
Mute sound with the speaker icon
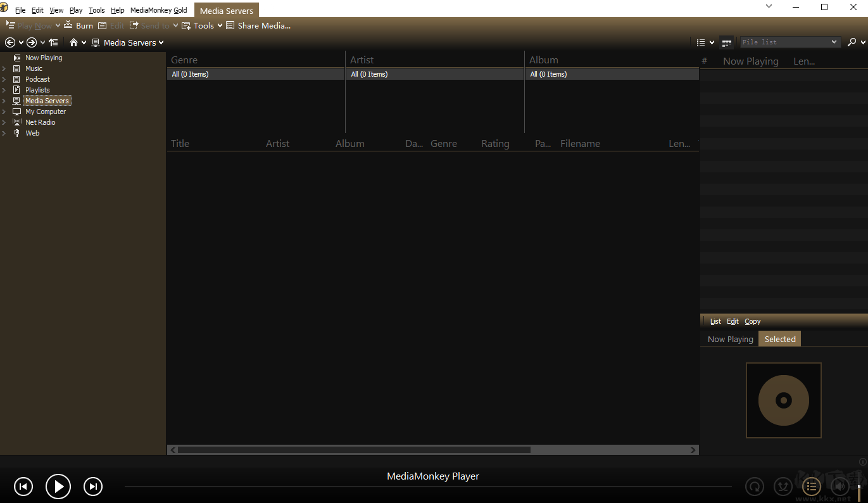click(840, 487)
